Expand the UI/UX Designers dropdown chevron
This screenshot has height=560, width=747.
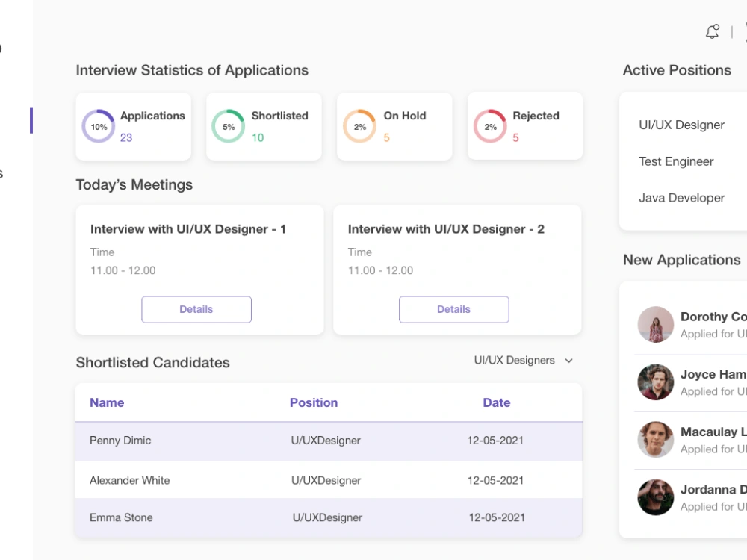(568, 361)
